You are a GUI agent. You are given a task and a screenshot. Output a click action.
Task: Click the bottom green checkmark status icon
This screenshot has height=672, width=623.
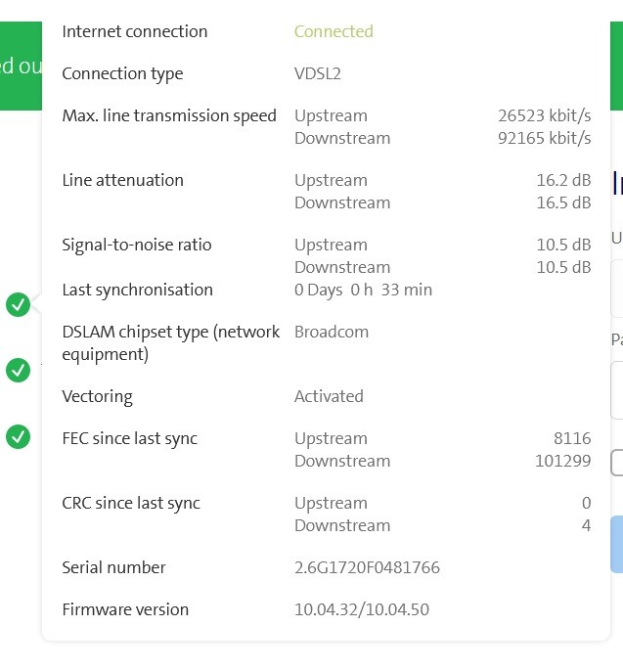[18, 436]
